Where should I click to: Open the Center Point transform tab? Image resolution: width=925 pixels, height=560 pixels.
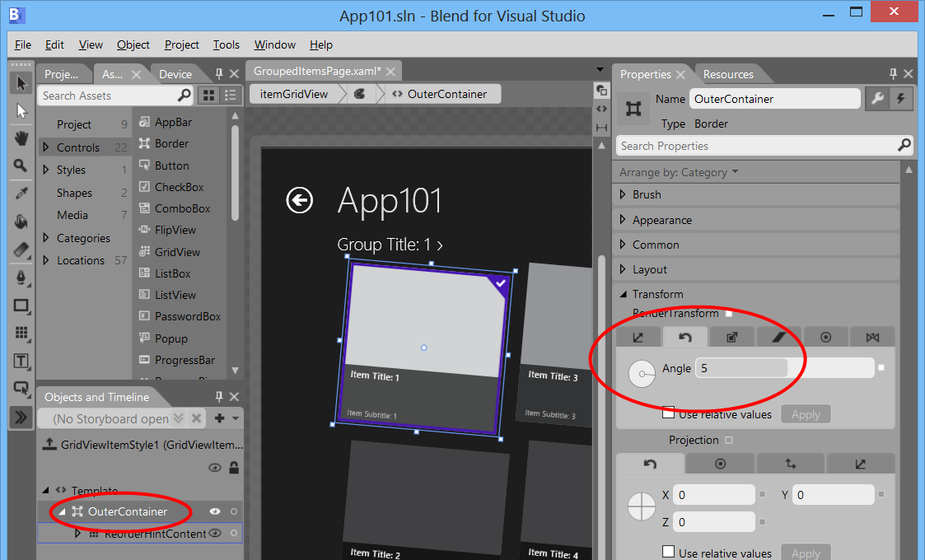826,337
